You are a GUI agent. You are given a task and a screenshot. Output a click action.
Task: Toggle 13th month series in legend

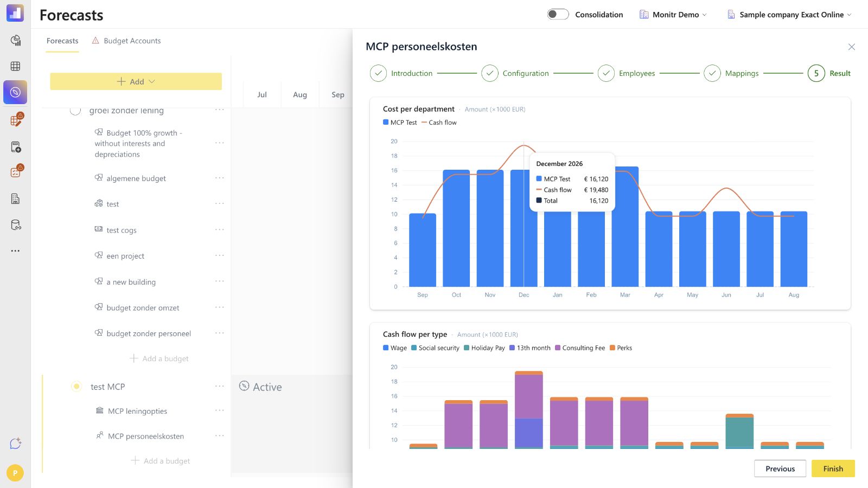click(530, 348)
